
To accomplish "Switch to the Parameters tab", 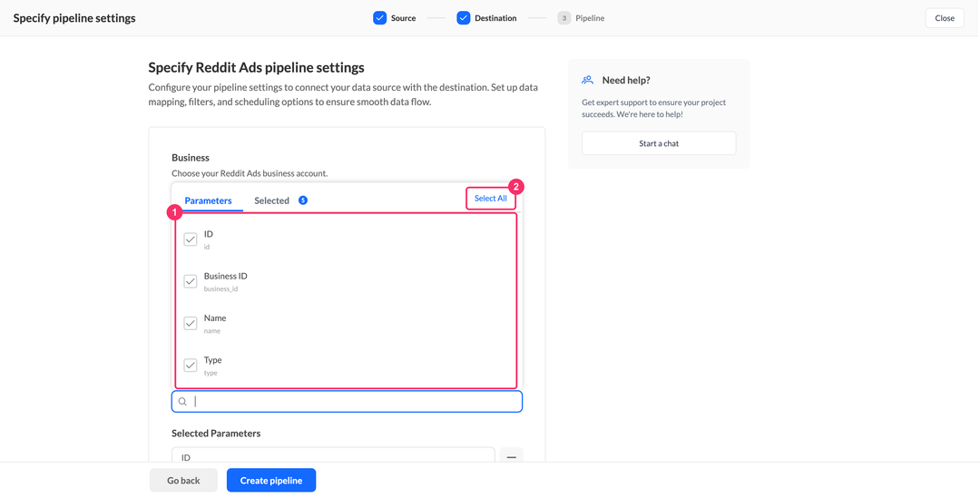I will point(208,200).
